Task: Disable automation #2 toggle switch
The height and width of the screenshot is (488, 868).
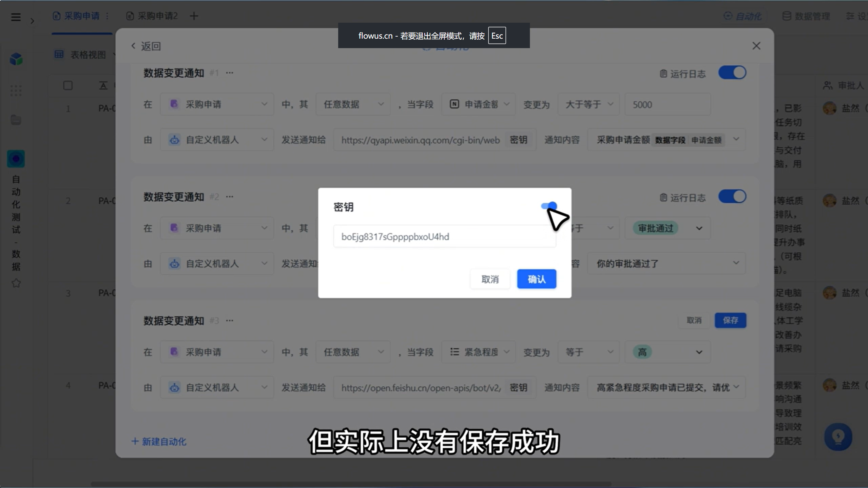Action: click(732, 197)
